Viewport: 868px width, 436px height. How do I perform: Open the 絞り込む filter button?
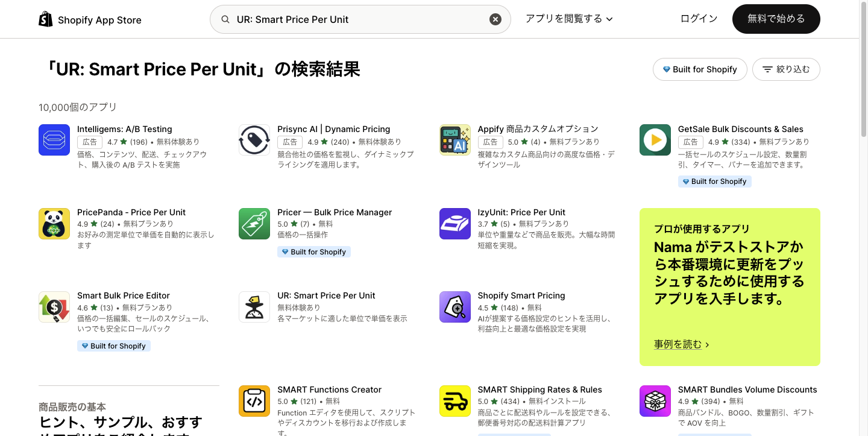786,69
